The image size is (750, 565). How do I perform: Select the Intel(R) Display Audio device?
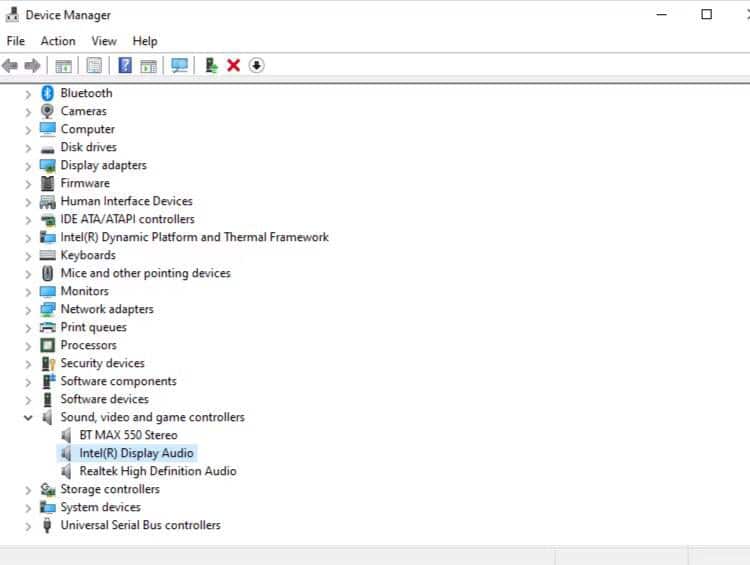136,453
